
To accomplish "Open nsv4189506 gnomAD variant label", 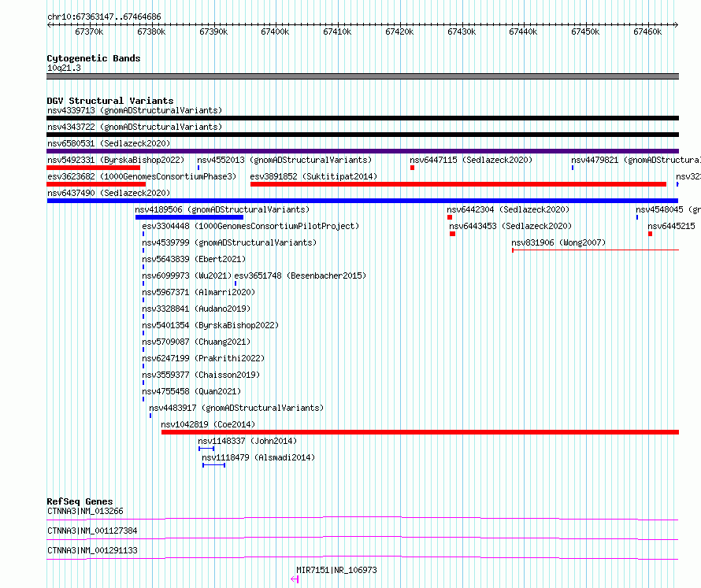I will coord(222,209).
